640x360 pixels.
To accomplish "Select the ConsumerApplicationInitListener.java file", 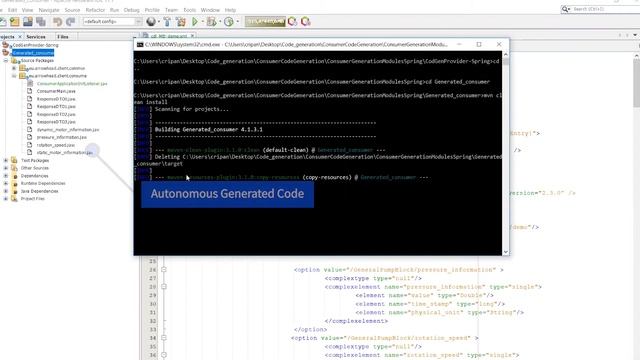I will (72, 84).
